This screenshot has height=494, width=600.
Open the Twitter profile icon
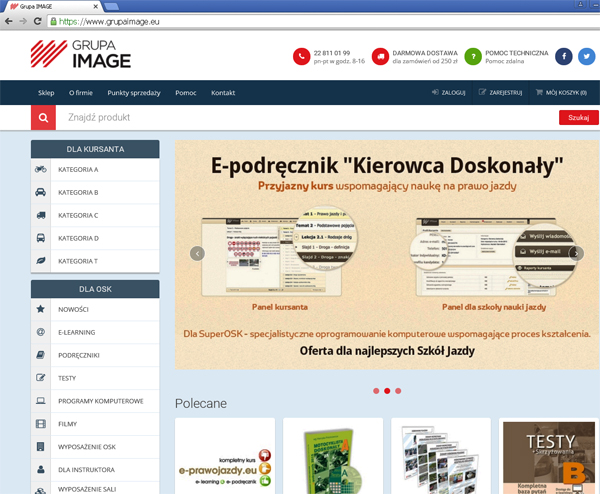coord(586,57)
